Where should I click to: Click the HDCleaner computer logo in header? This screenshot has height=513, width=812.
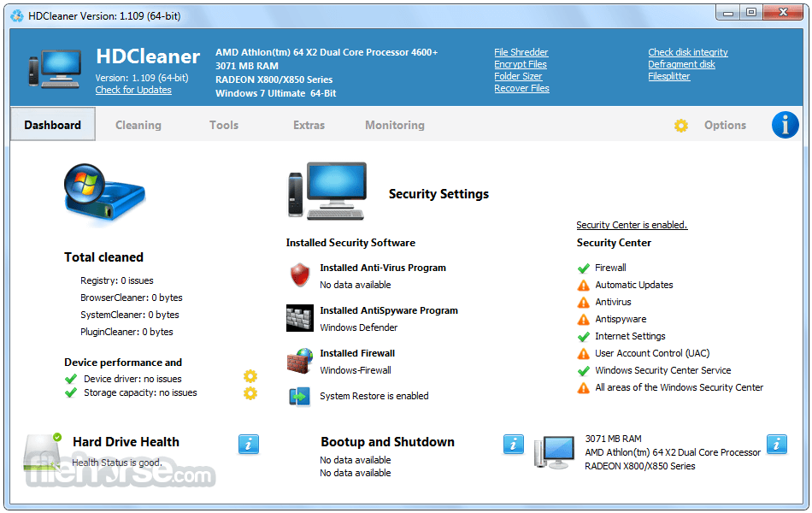click(55, 69)
